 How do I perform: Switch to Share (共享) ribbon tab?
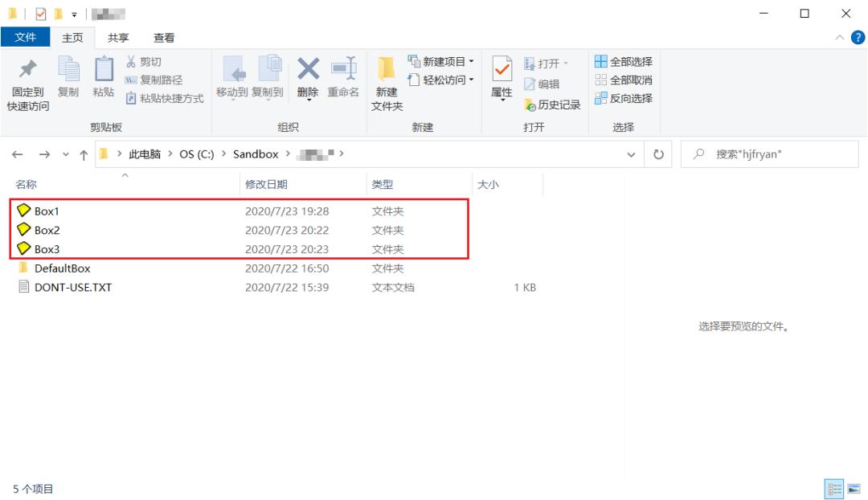118,38
